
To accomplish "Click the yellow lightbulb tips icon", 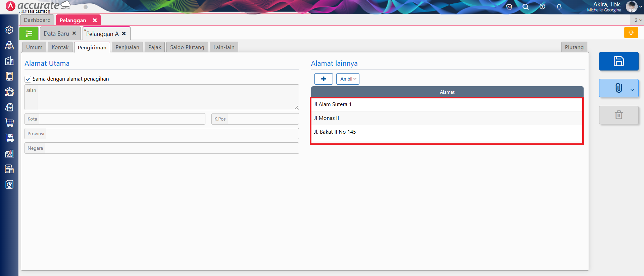I will 631,33.
